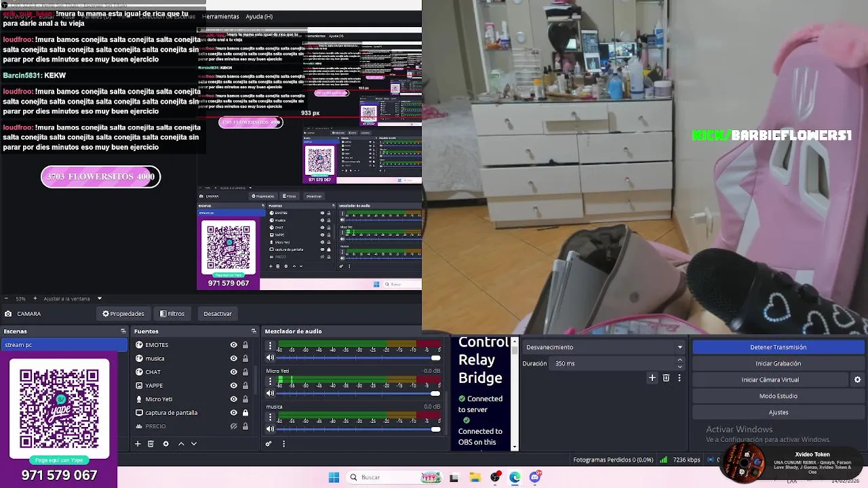Open the Herramientas menu

220,16
